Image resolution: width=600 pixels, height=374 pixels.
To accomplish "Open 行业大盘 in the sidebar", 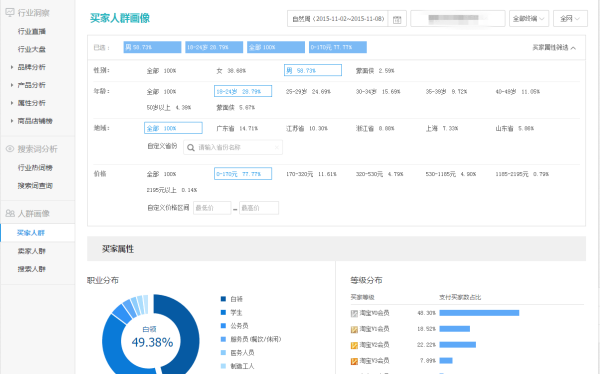I will 31,49.
